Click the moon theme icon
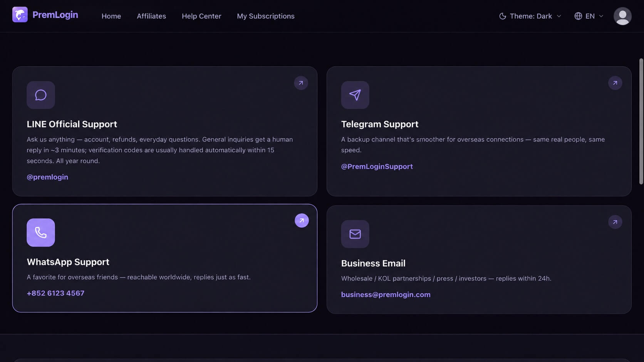This screenshot has width=644, height=362. pos(503,16)
